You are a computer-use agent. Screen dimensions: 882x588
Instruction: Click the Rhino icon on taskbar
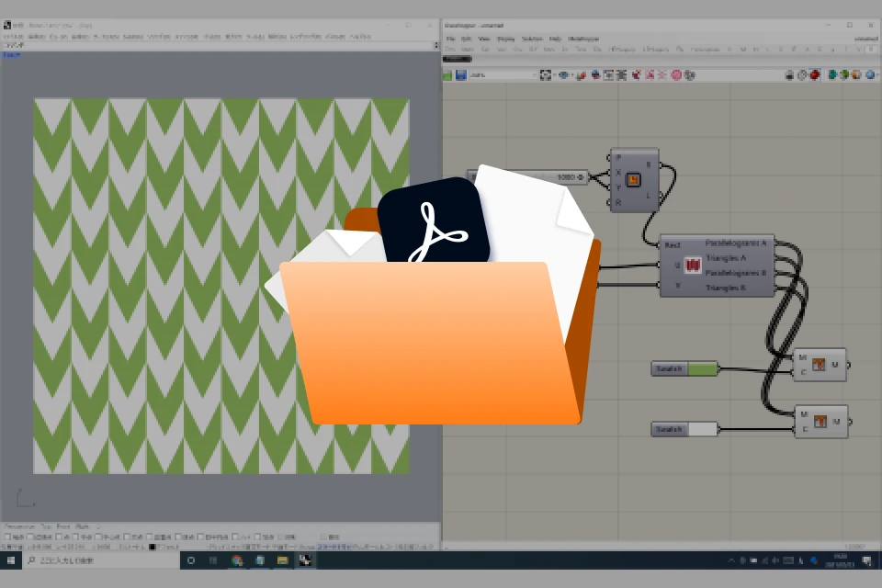point(305,560)
